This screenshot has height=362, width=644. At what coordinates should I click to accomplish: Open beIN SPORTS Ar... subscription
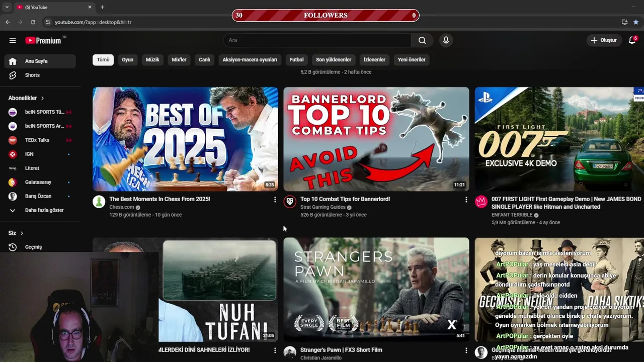pos(40,126)
